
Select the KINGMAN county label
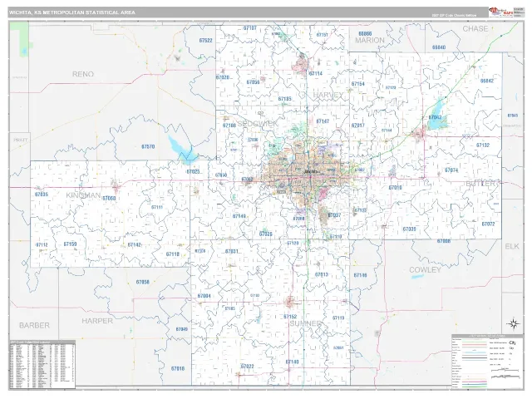pos(83,195)
